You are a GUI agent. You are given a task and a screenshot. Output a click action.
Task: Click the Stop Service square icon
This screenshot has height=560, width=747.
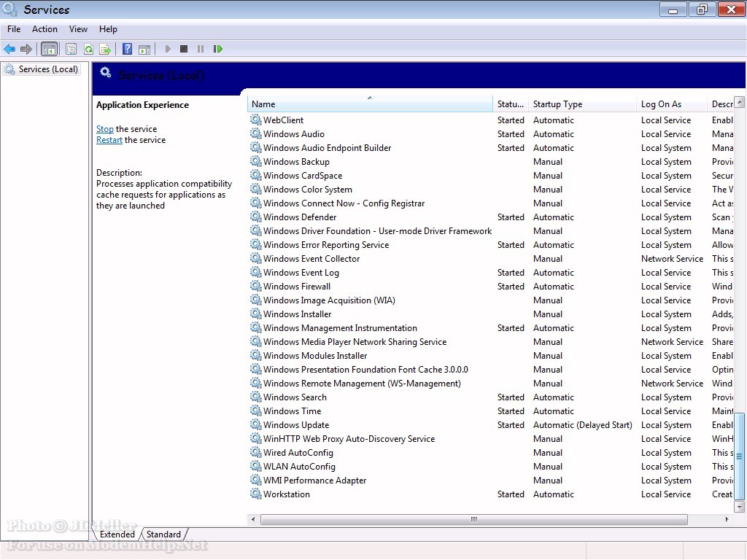click(x=184, y=49)
